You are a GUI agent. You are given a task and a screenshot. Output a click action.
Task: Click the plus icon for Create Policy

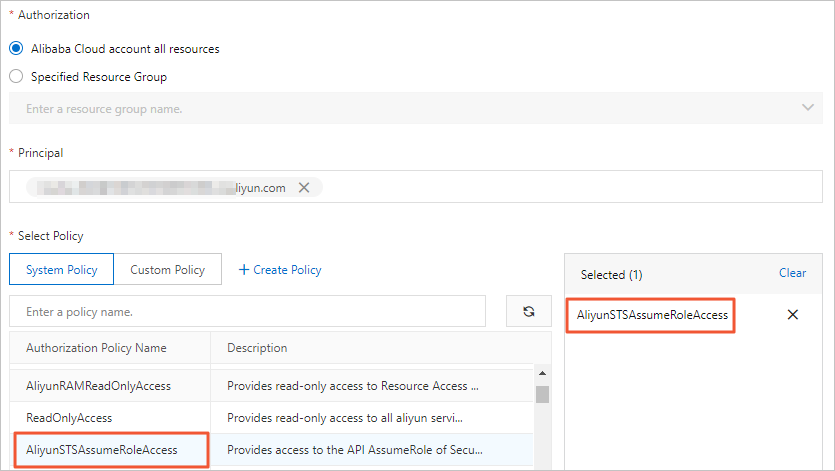[243, 270]
